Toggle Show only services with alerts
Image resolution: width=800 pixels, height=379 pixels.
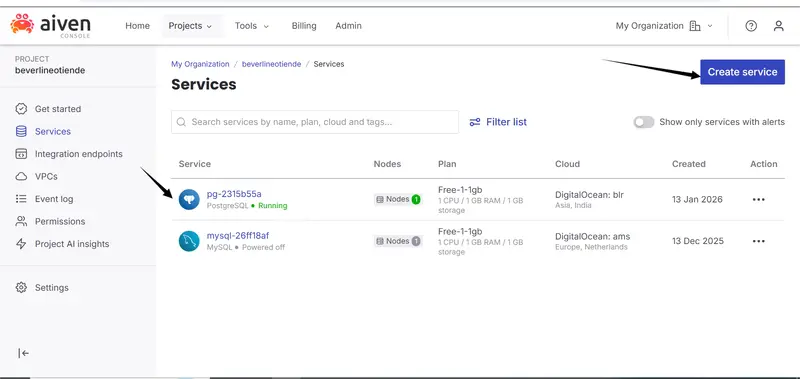tap(644, 122)
